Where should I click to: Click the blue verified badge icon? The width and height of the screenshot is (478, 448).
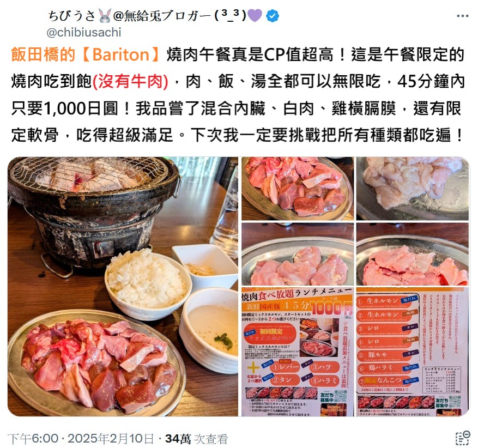point(272,16)
